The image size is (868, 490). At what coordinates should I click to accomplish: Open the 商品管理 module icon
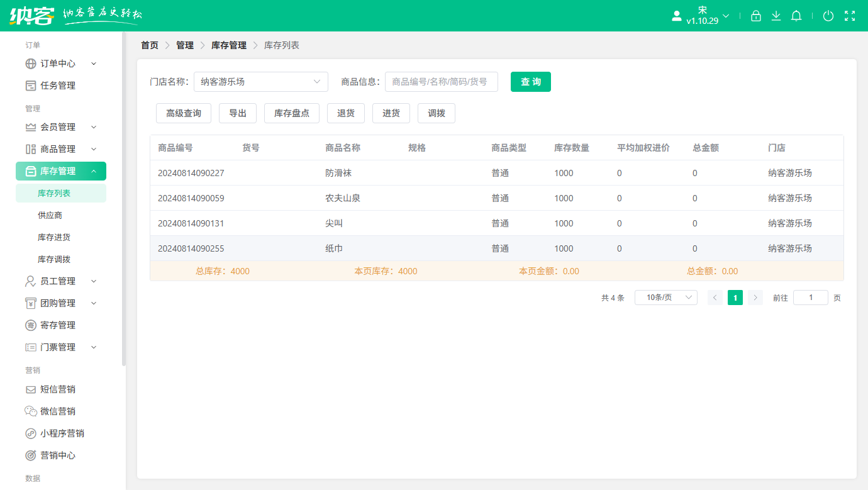click(x=30, y=148)
